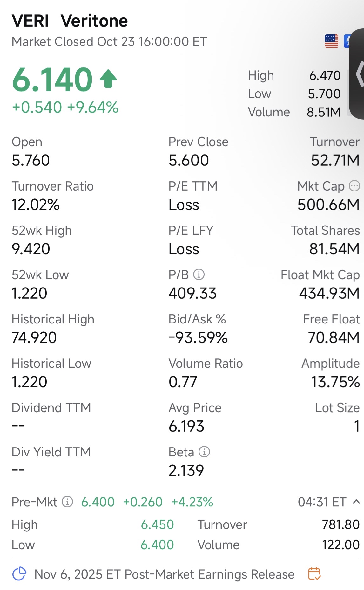Tap the green price up arrow
The height and width of the screenshot is (590, 364).
(108, 79)
